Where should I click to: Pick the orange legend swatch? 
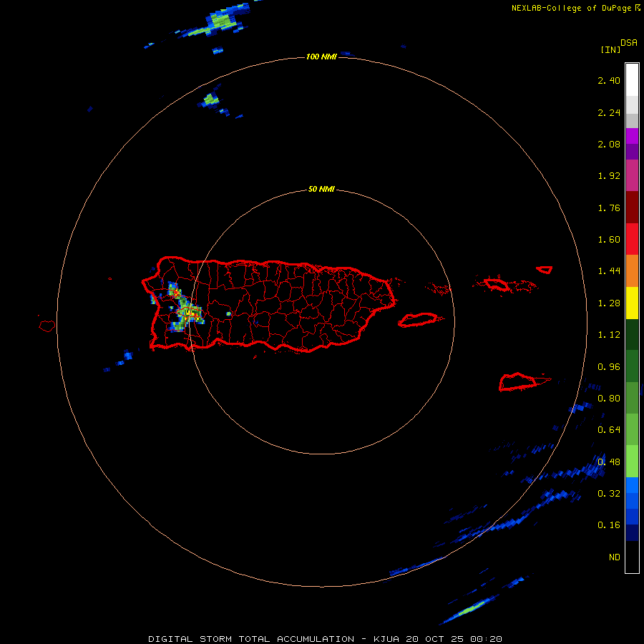(x=632, y=271)
